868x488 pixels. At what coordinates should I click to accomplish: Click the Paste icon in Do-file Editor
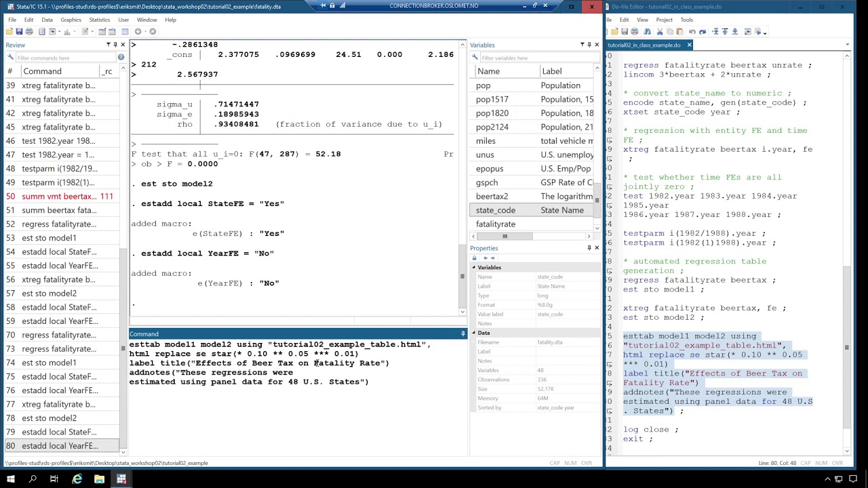coord(679,31)
